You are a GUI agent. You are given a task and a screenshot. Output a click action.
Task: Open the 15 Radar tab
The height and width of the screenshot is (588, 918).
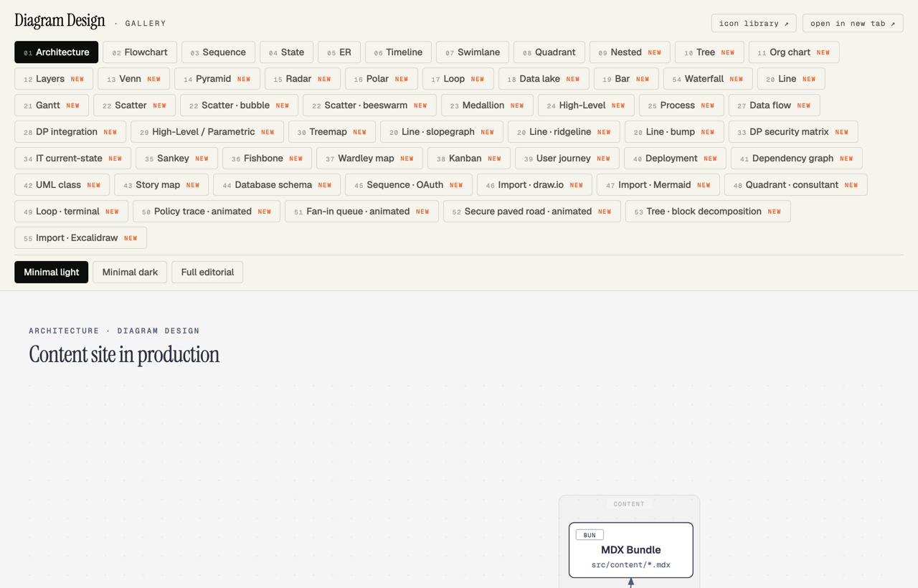click(303, 79)
